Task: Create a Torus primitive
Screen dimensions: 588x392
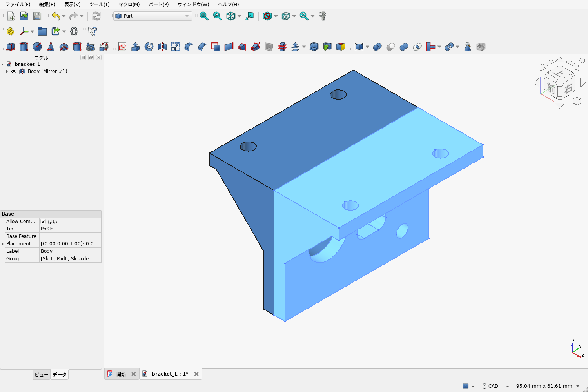Action: click(x=64, y=47)
